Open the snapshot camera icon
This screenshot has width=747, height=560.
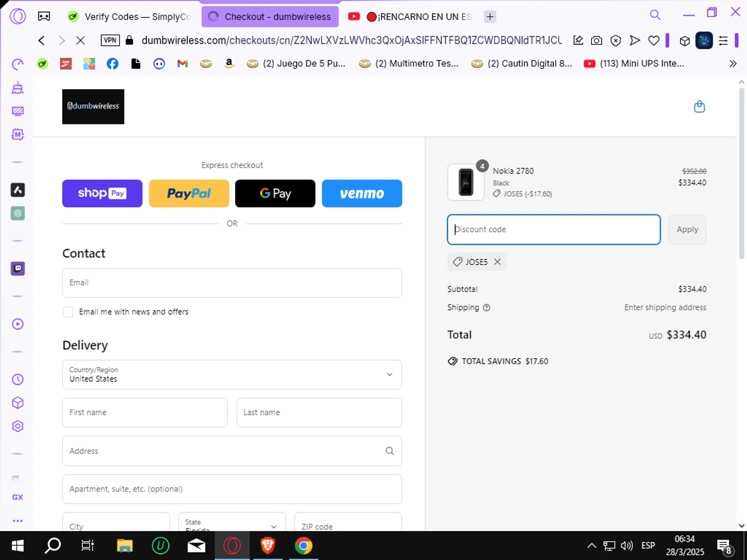[597, 40]
